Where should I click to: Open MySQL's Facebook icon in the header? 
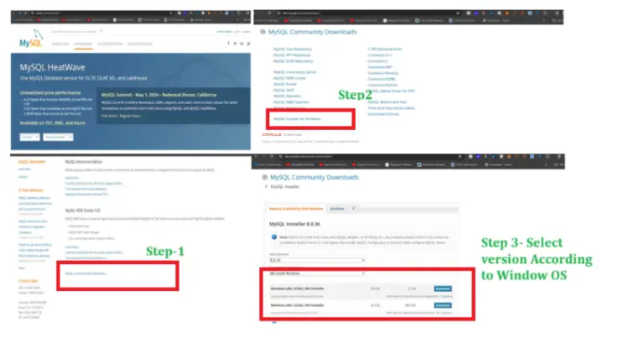click(x=228, y=43)
